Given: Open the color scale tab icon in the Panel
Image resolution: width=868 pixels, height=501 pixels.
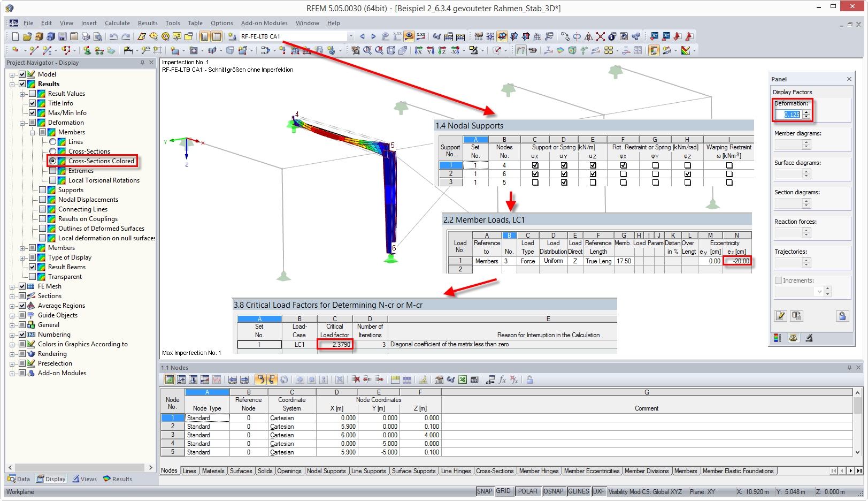Looking at the screenshot, I should 778,338.
